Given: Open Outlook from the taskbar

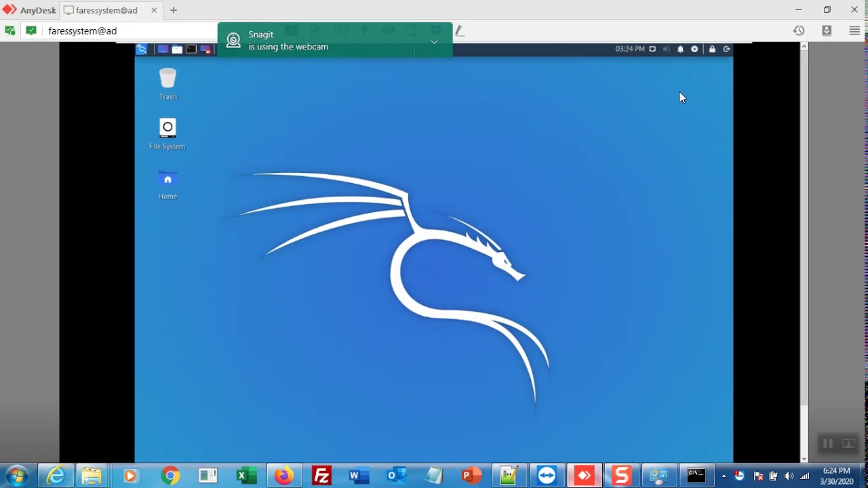Looking at the screenshot, I should pos(396,476).
